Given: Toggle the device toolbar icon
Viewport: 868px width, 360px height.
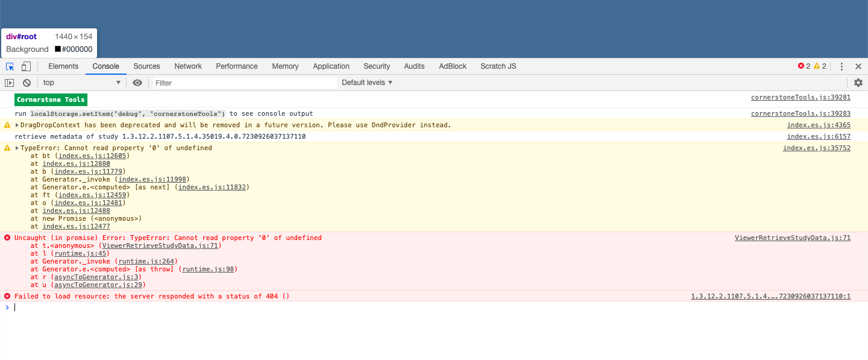Looking at the screenshot, I should [27, 66].
